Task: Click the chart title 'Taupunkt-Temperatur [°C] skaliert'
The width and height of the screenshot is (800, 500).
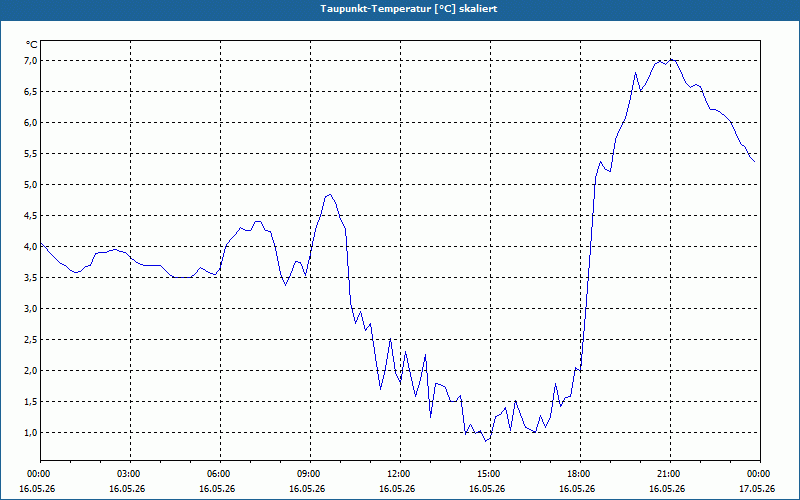Action: coord(409,9)
